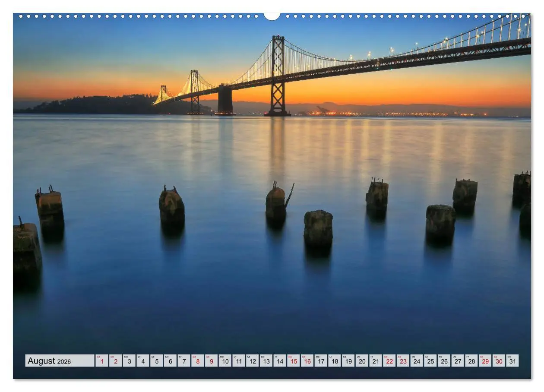Select the date cell numbered 19
This screenshot has width=544, height=392.
coord(348,361)
